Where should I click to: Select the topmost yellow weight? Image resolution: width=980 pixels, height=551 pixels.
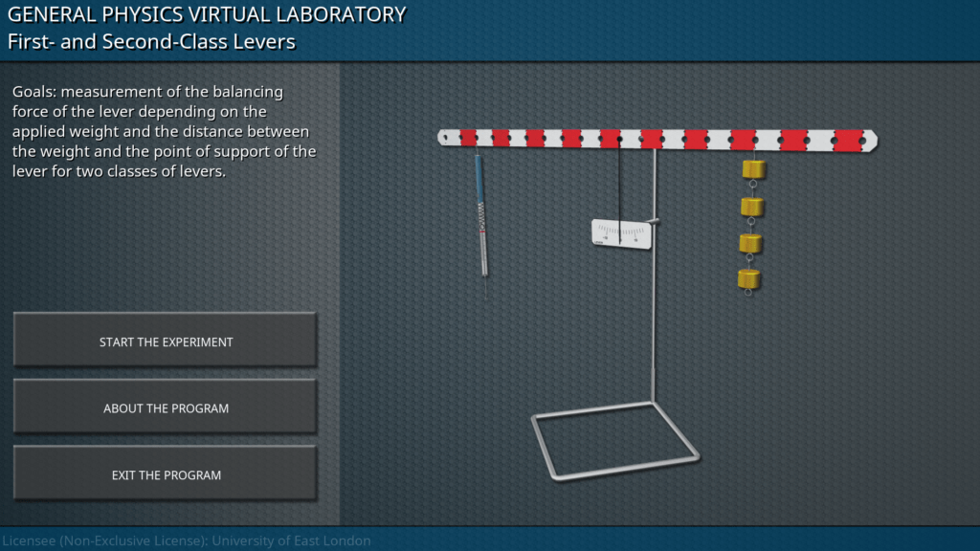coord(753,170)
